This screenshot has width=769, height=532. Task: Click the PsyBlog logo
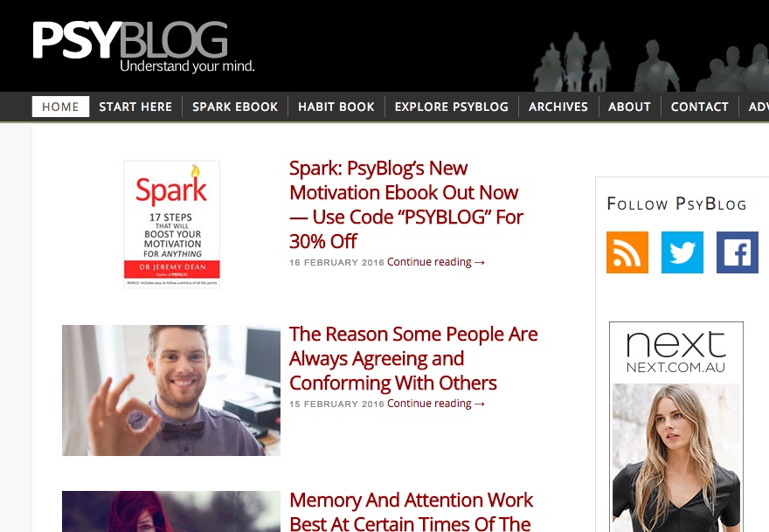pos(143,46)
